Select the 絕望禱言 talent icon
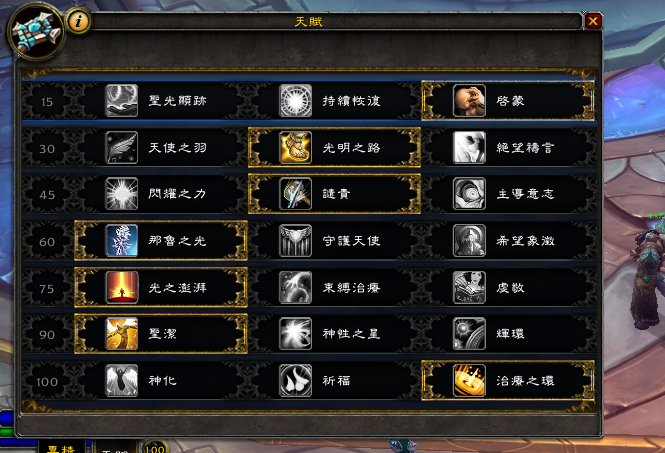Image resolution: width=665 pixels, height=453 pixels. click(x=469, y=147)
